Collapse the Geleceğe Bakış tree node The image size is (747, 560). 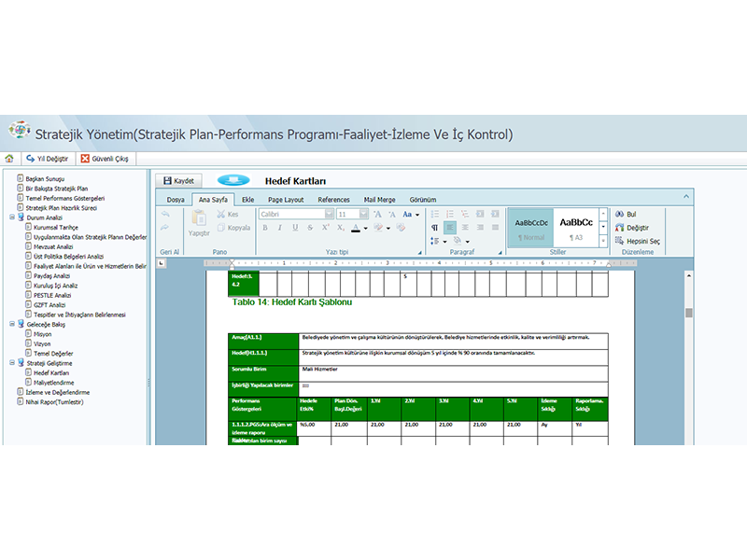tap(12, 324)
